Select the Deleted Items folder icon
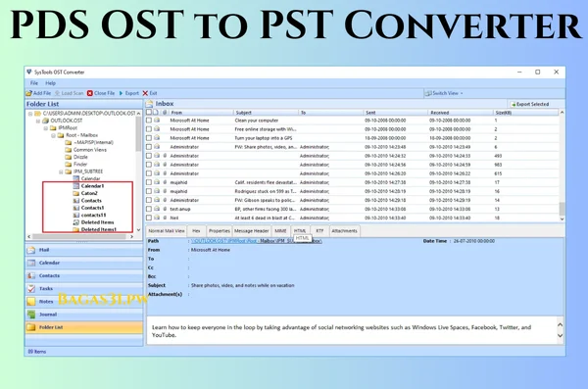 [76, 222]
